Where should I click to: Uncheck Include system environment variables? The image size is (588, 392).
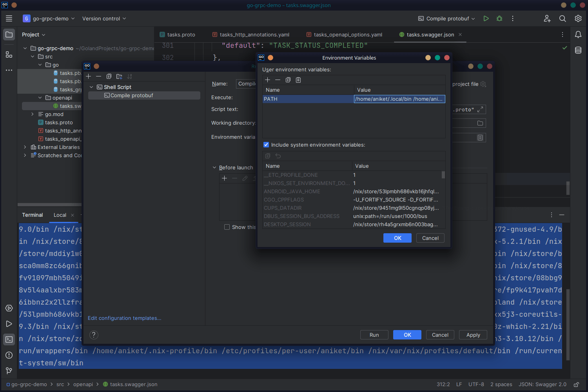click(x=266, y=145)
